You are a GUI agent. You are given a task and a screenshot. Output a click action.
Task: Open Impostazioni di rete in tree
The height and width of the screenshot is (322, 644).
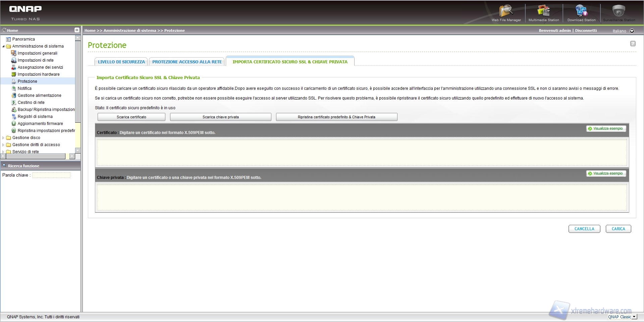(36, 60)
